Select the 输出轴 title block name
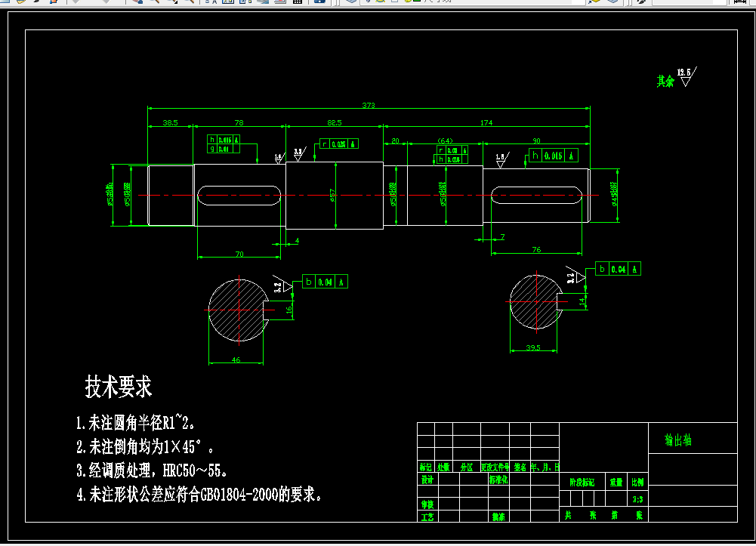The image size is (756, 546). coord(678,440)
